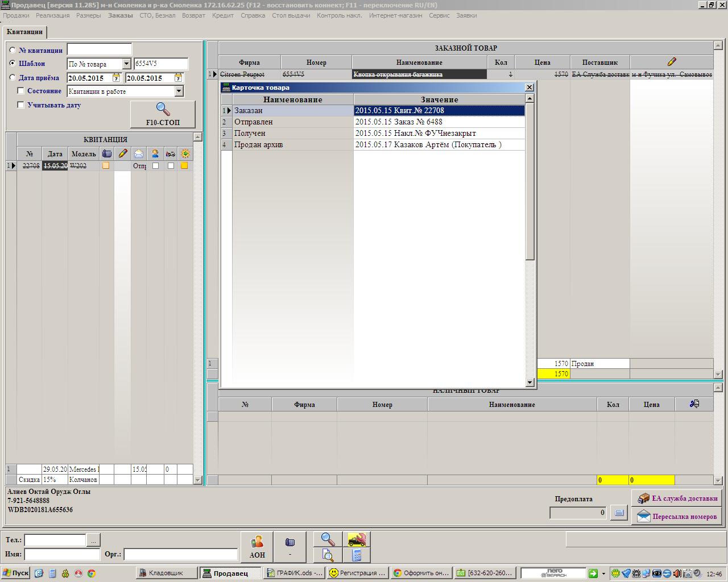Click the F10-СТОП search button
This screenshot has height=582, width=728.
click(x=163, y=114)
